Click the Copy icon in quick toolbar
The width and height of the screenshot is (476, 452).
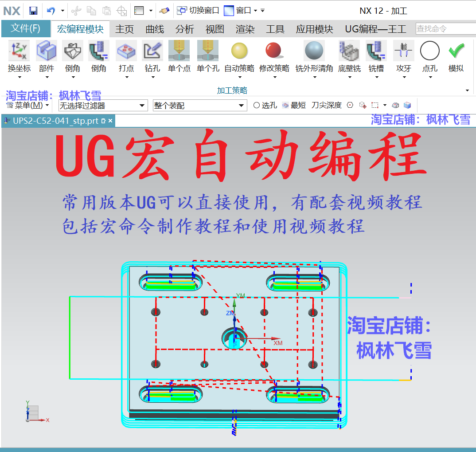[91, 11]
